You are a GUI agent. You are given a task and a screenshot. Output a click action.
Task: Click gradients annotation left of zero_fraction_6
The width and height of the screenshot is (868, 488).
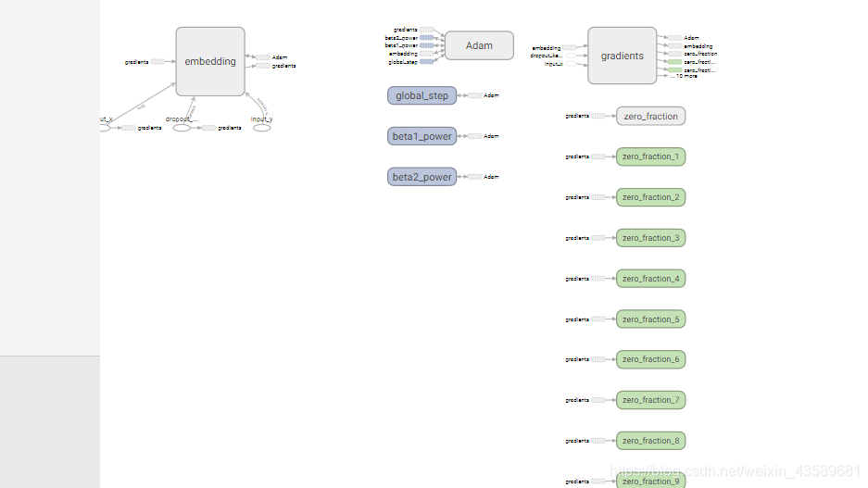(577, 359)
